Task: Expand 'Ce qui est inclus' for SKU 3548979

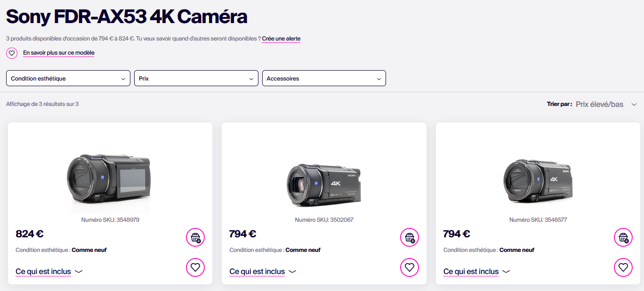Action: tap(49, 272)
